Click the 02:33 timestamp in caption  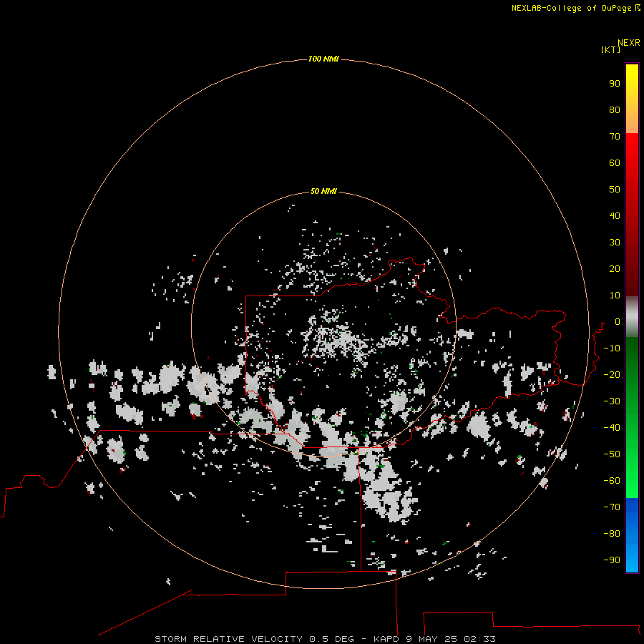[479, 639]
